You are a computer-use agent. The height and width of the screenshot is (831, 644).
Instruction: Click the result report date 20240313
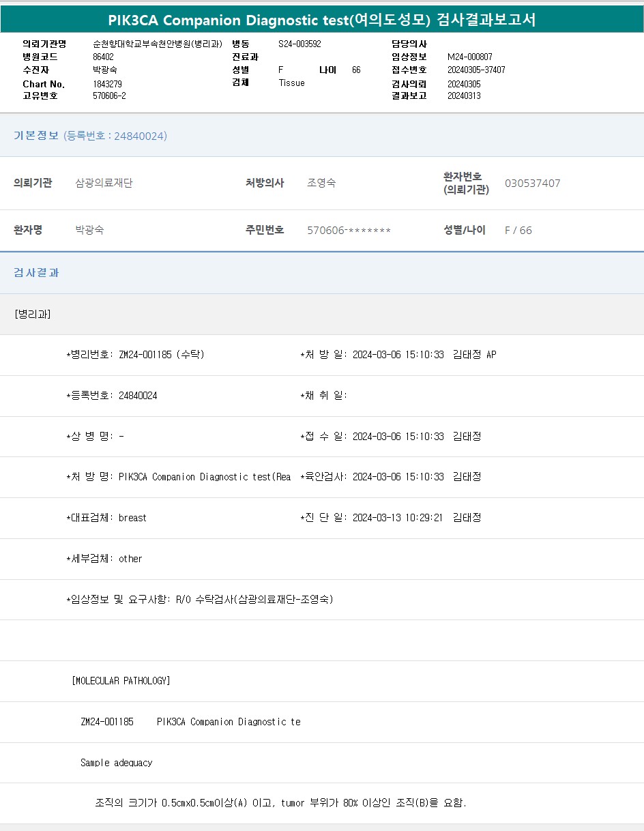(464, 96)
